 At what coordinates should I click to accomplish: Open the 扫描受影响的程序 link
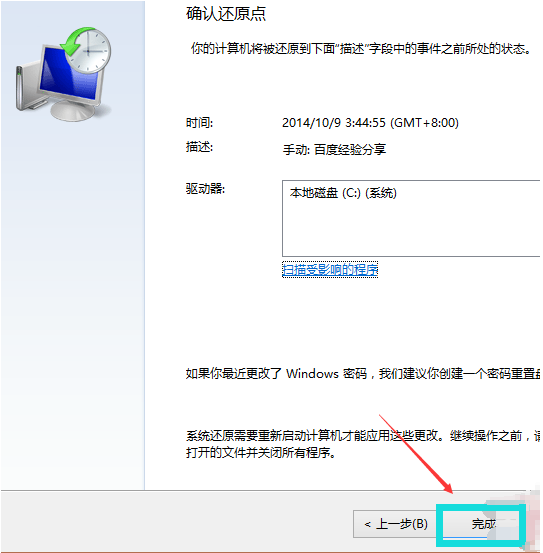pos(330,270)
